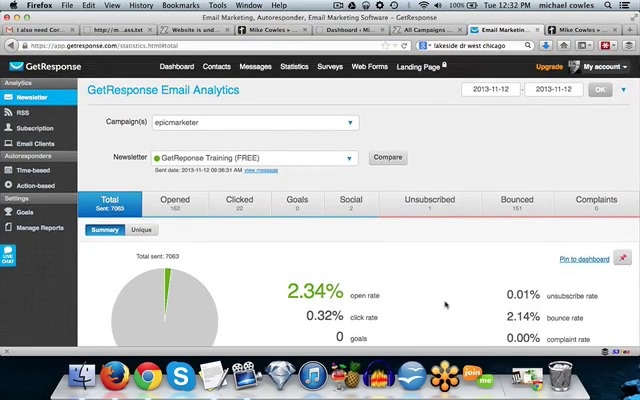Viewport: 640px width, 400px height.
Task: Open Skype from the Dock
Action: 181,376
